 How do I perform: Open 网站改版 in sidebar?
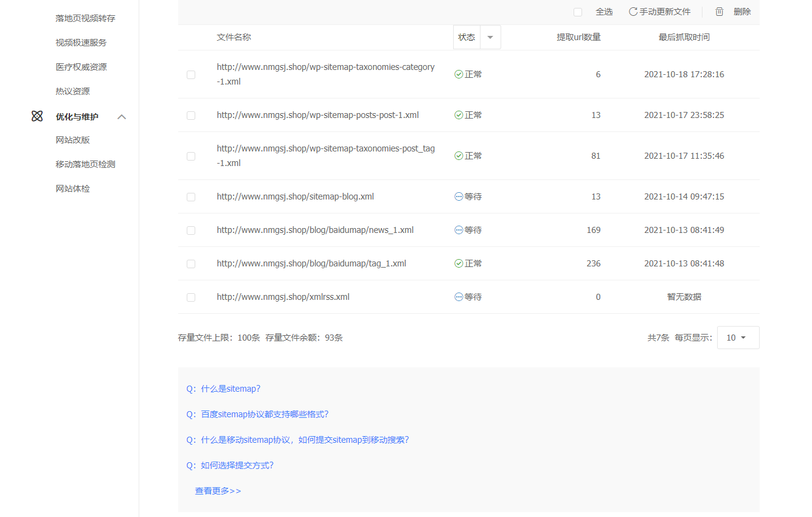(x=72, y=140)
